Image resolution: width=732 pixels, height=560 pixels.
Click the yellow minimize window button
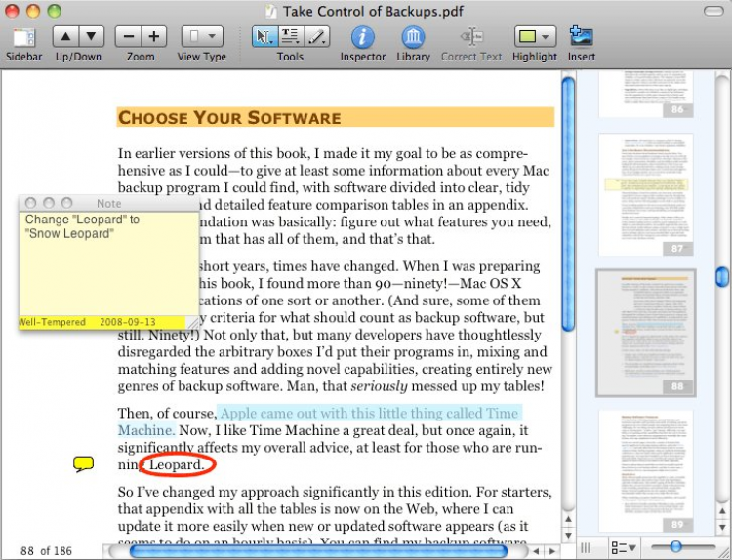coord(32,11)
